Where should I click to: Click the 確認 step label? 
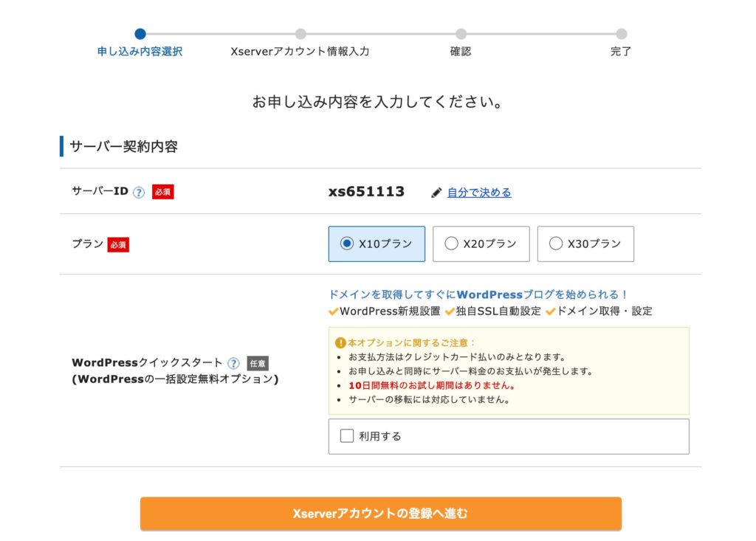pyautogui.click(x=461, y=52)
